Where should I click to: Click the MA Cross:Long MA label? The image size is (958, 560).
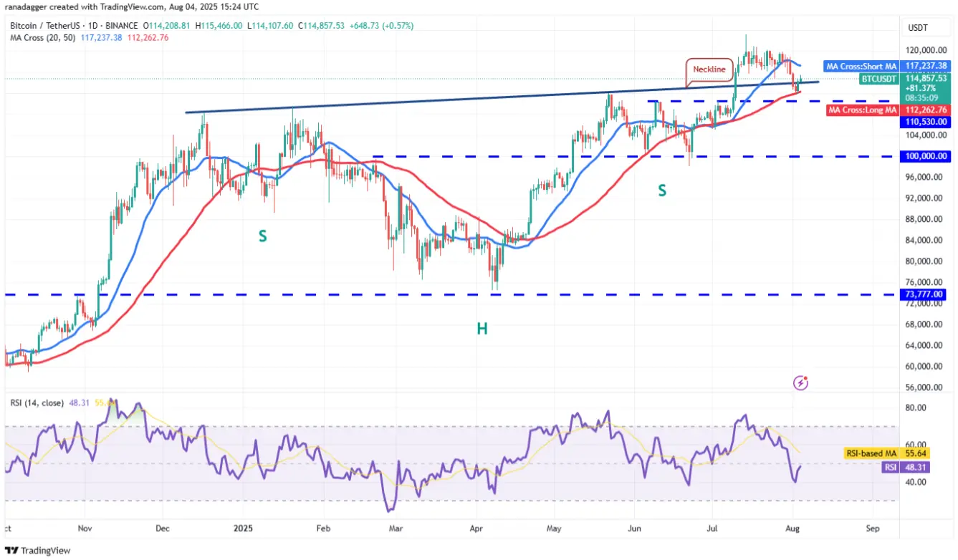(862, 110)
